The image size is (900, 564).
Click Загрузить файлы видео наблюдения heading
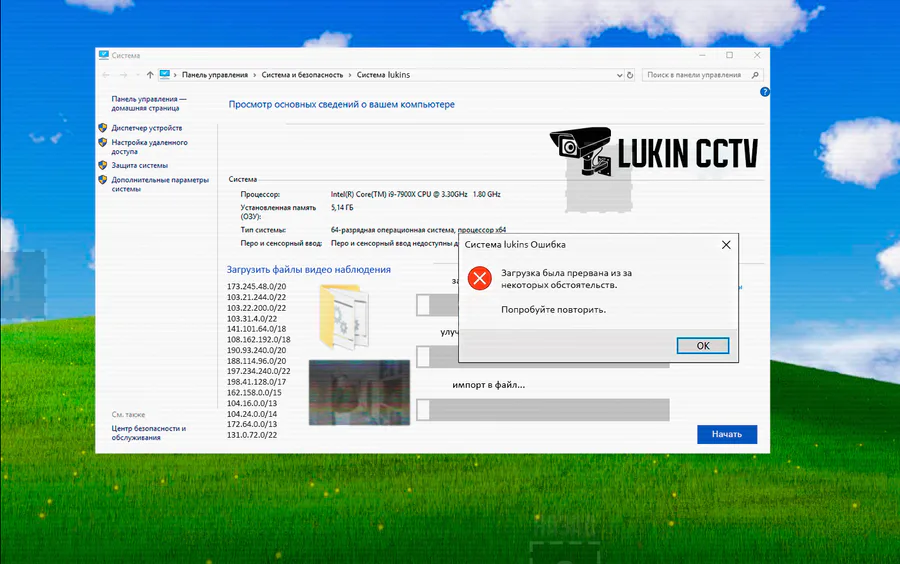coord(309,269)
